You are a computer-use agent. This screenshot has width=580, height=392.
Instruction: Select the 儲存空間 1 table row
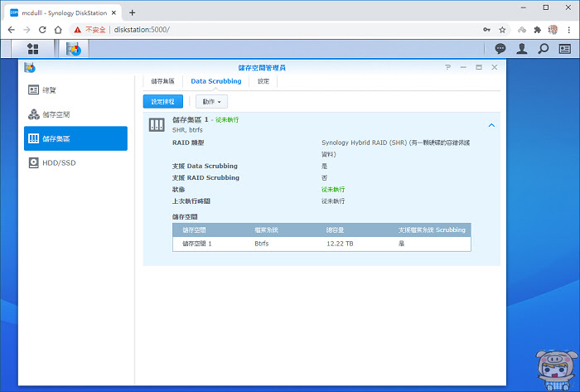(x=321, y=244)
